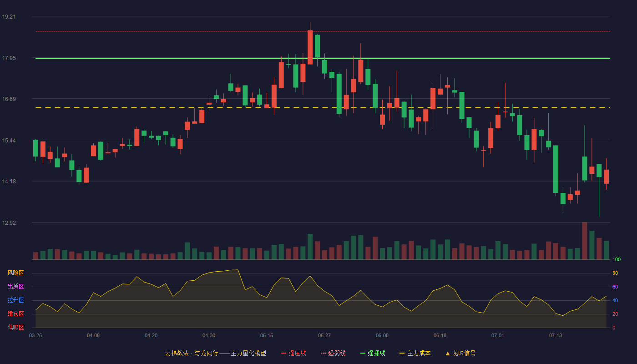The width and height of the screenshot is (637, 364).
Task: Toggle the 强压线 legend series
Action: 293,353
